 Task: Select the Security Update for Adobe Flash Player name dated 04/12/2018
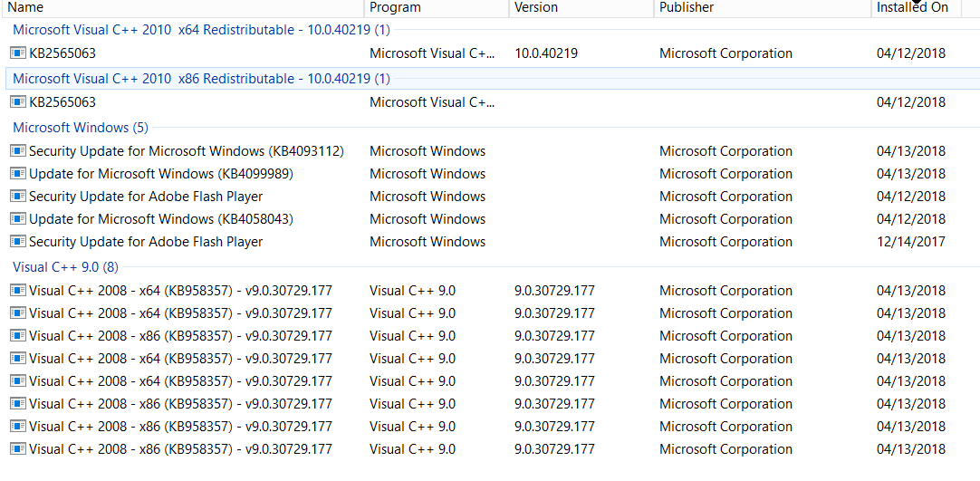(146, 197)
